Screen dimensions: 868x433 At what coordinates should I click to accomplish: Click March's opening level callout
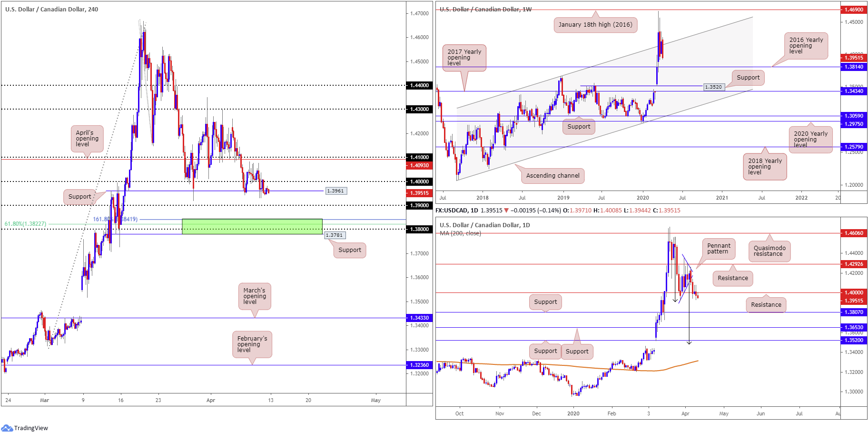[255, 296]
